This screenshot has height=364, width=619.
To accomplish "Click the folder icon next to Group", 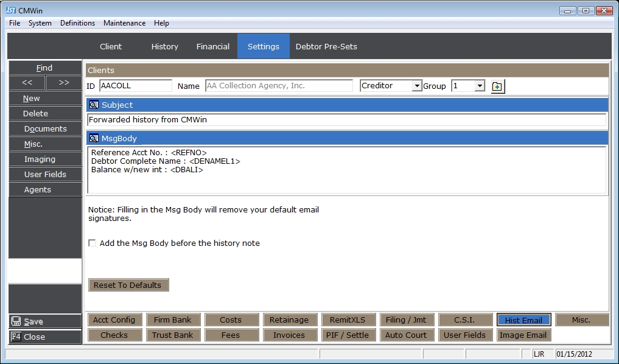I will point(497,86).
